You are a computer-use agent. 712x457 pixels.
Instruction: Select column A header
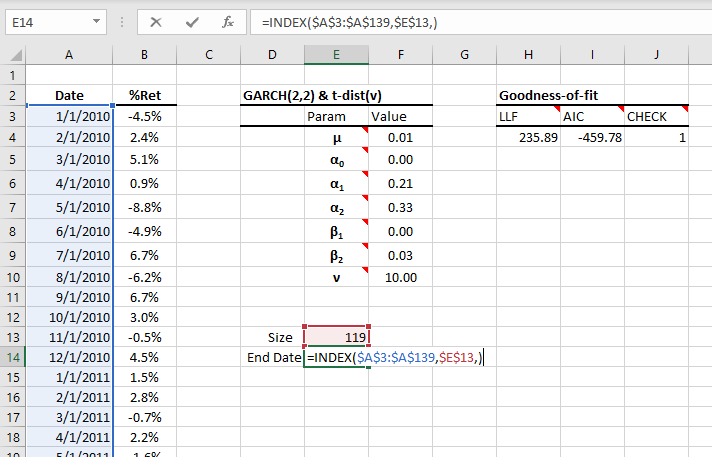69,55
